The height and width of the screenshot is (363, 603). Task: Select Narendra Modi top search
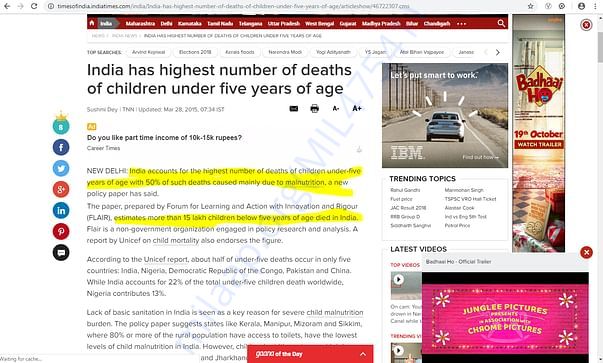(285, 52)
